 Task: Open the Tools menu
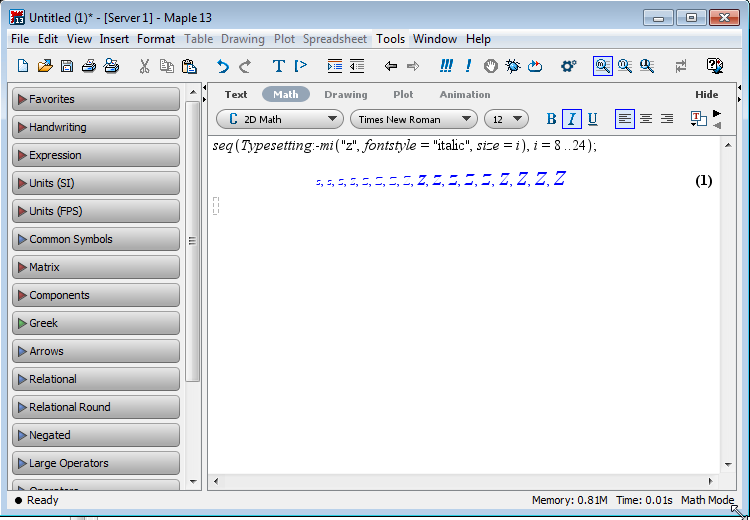[390, 39]
